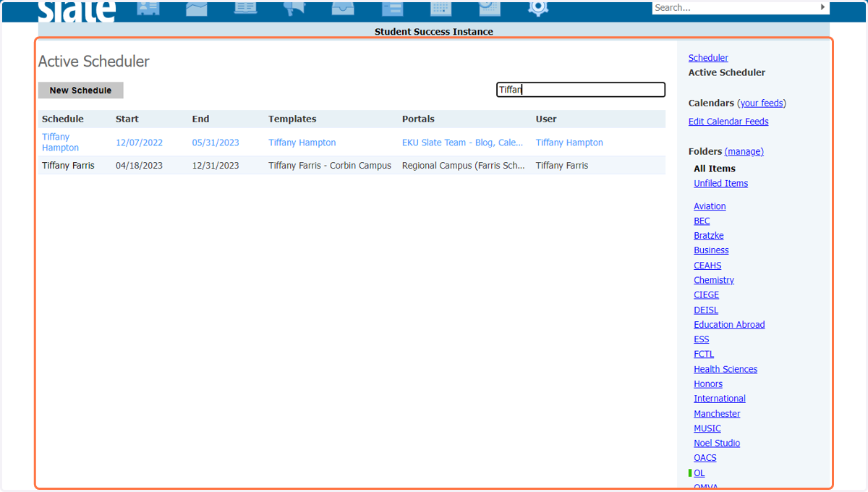Click start date 12/07/2022

coord(139,143)
